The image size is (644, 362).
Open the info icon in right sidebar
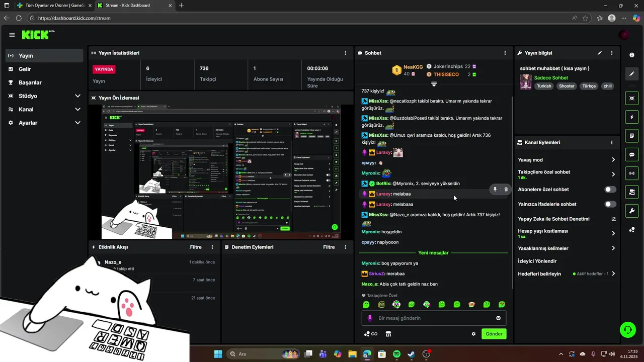point(632,55)
